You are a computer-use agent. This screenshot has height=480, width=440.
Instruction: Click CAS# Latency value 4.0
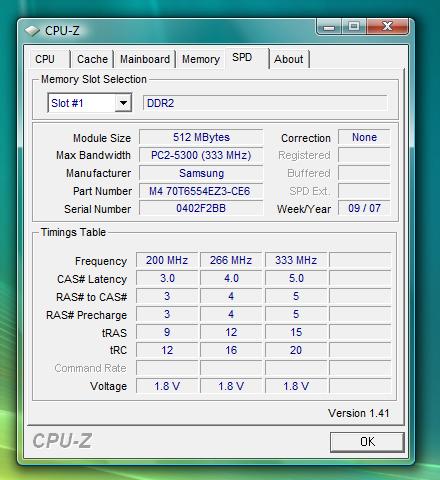231,278
